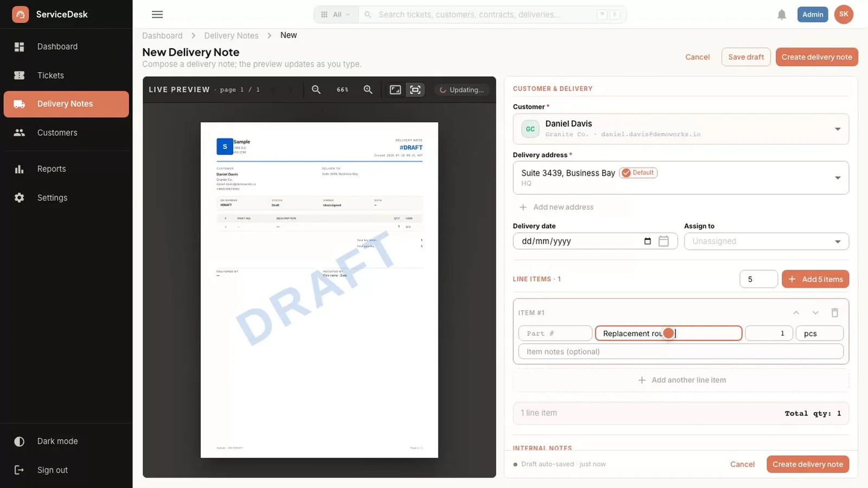Click the delivery note page preview
868x488 pixels.
click(319, 290)
